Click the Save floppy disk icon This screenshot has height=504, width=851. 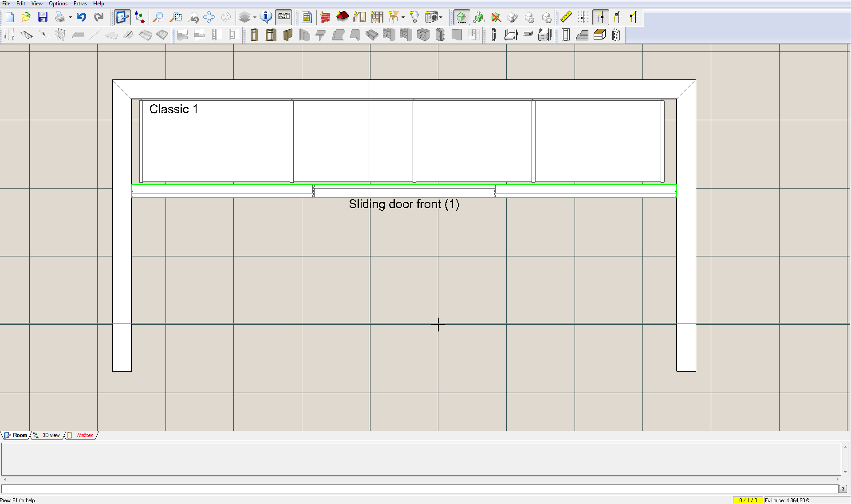[43, 17]
